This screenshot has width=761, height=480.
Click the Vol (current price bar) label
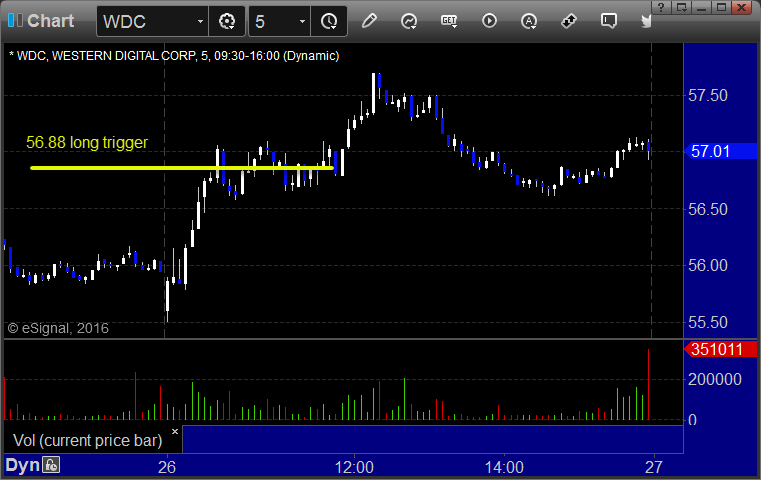coord(87,440)
